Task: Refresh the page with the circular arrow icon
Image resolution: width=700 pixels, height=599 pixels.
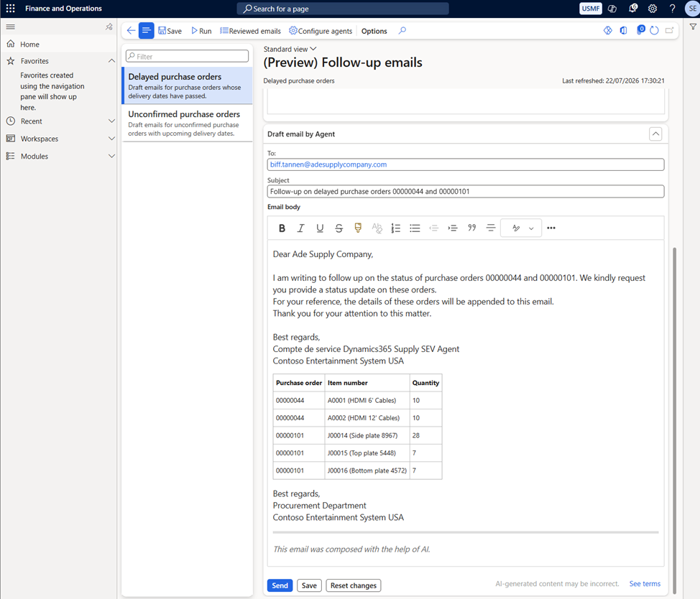Action: tap(654, 30)
